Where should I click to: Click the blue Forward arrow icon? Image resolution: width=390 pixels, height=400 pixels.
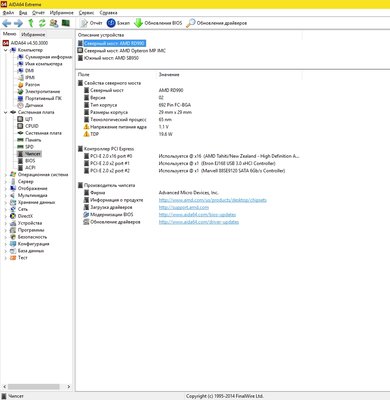coord(18,23)
